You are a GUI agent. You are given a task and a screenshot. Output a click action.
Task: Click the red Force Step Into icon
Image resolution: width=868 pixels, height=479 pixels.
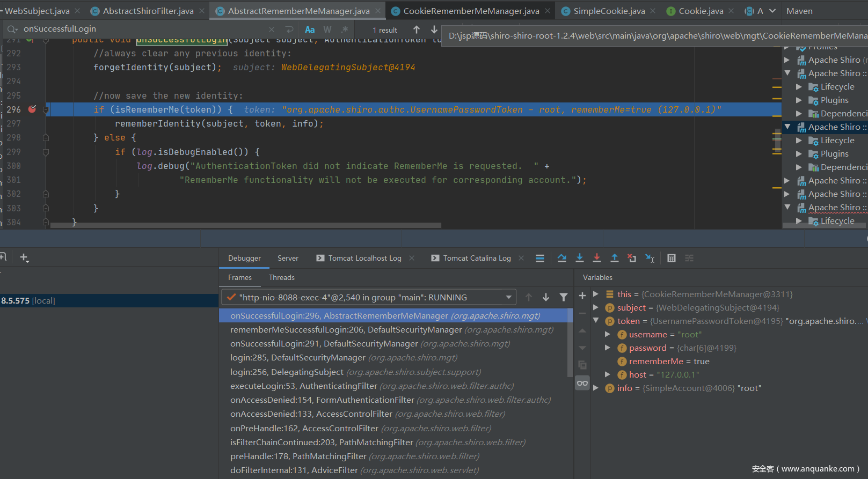point(596,258)
